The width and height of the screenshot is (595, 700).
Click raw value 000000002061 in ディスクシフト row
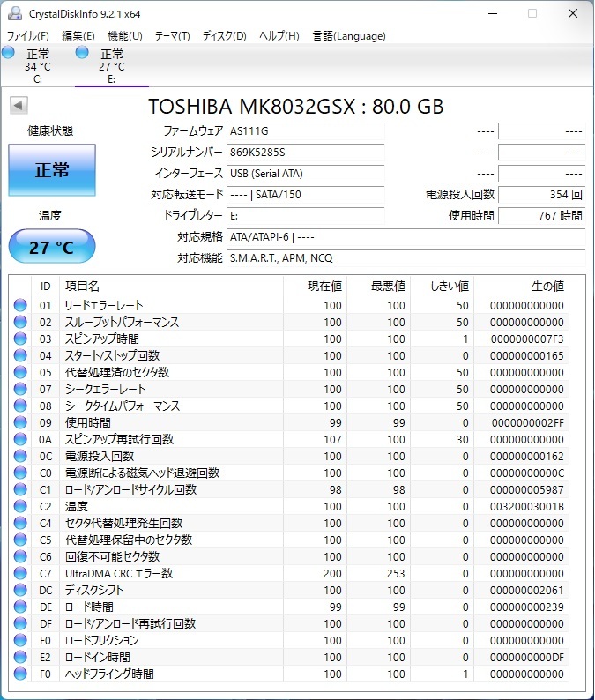pos(527,590)
